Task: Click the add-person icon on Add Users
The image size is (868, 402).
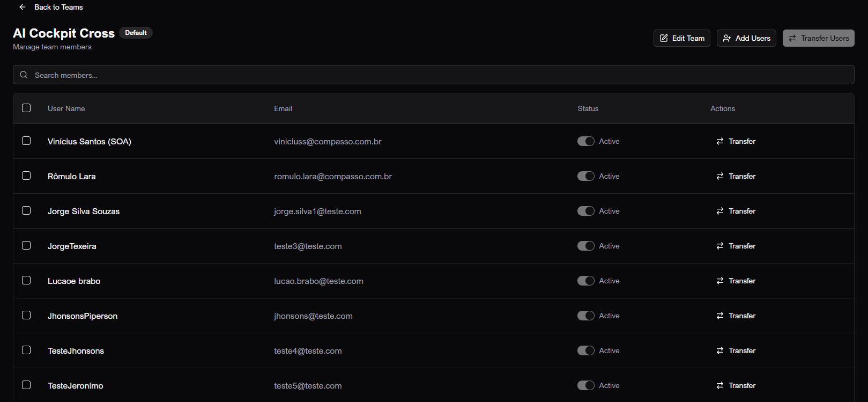Action: click(727, 38)
